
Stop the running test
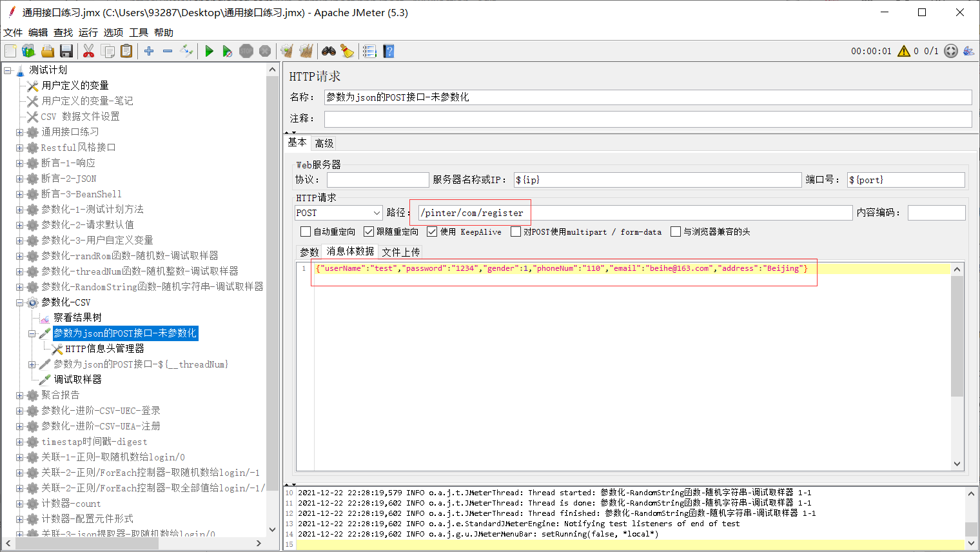[x=246, y=51]
